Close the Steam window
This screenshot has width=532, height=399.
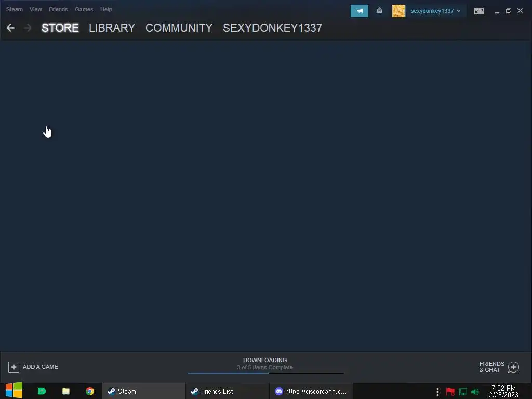(x=520, y=11)
